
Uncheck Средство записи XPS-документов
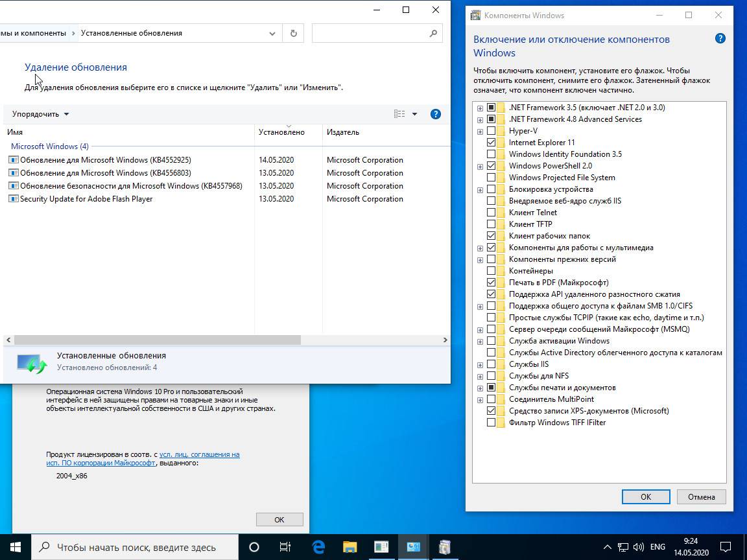click(491, 411)
